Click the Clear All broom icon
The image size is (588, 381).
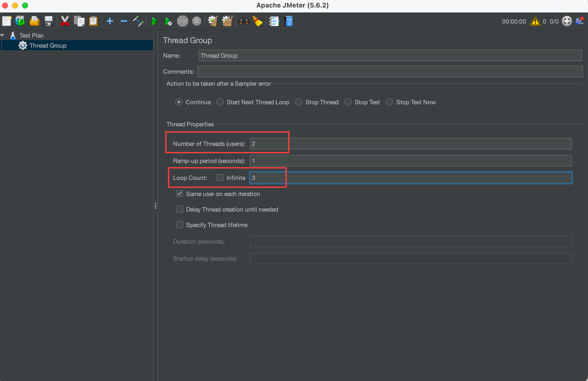pyautogui.click(x=227, y=21)
